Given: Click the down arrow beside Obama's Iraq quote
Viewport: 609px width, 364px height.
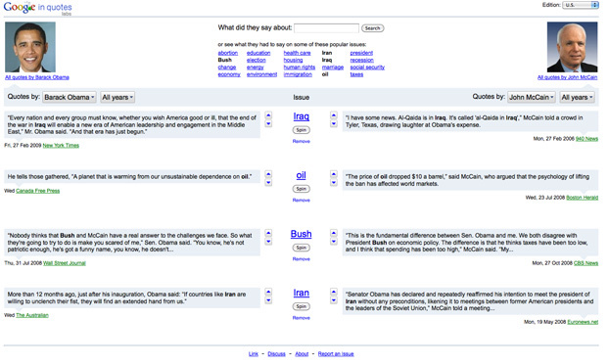Looking at the screenshot, I should 268,124.
